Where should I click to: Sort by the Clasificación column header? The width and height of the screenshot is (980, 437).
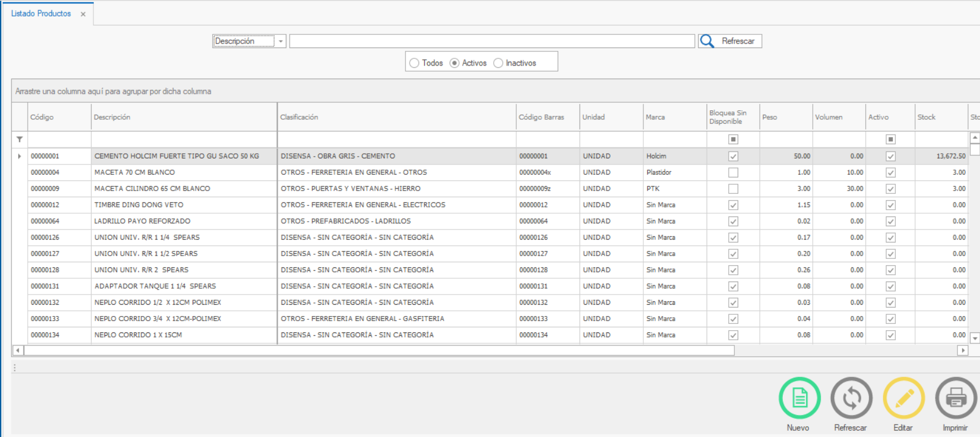tap(299, 117)
